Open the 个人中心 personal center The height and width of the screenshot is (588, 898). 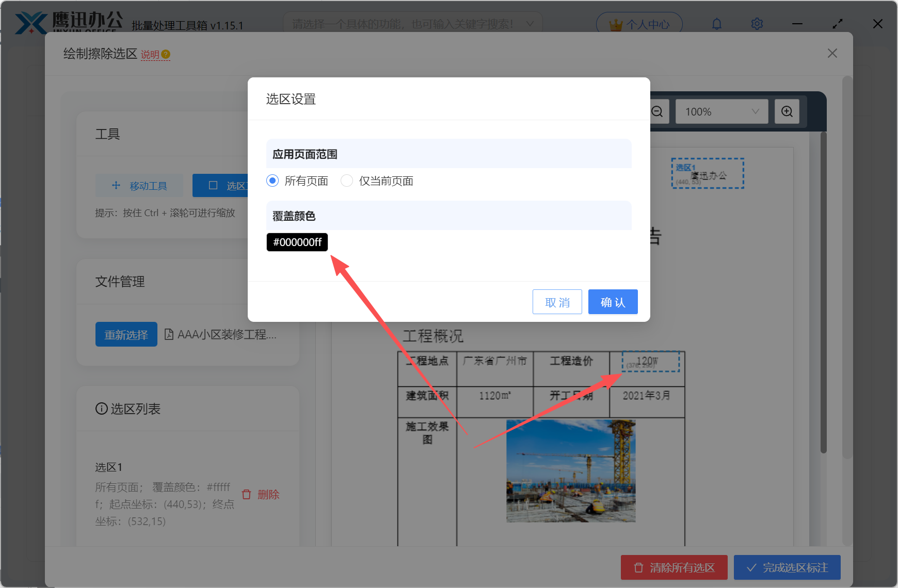pos(639,23)
